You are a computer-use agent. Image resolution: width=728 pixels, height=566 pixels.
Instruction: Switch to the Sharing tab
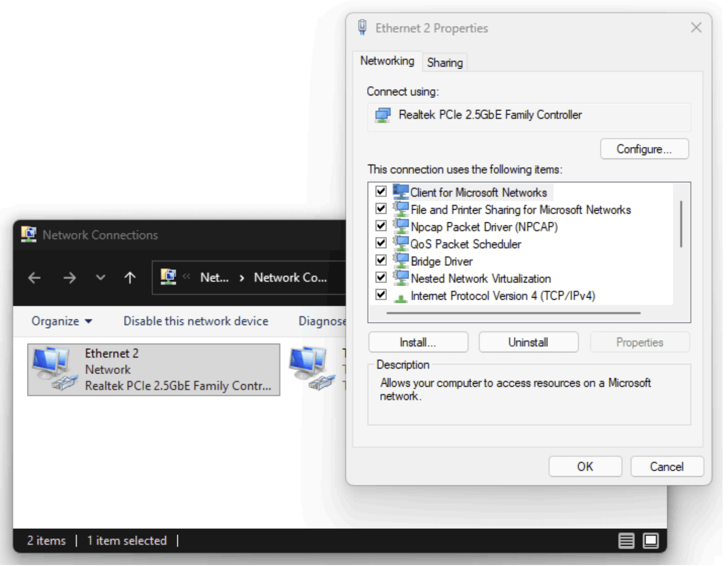point(444,62)
